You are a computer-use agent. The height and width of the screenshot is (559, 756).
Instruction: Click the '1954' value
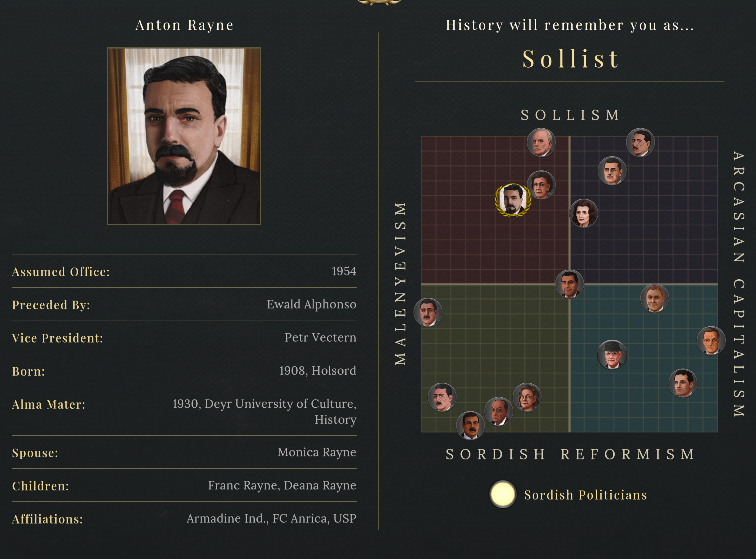click(344, 271)
